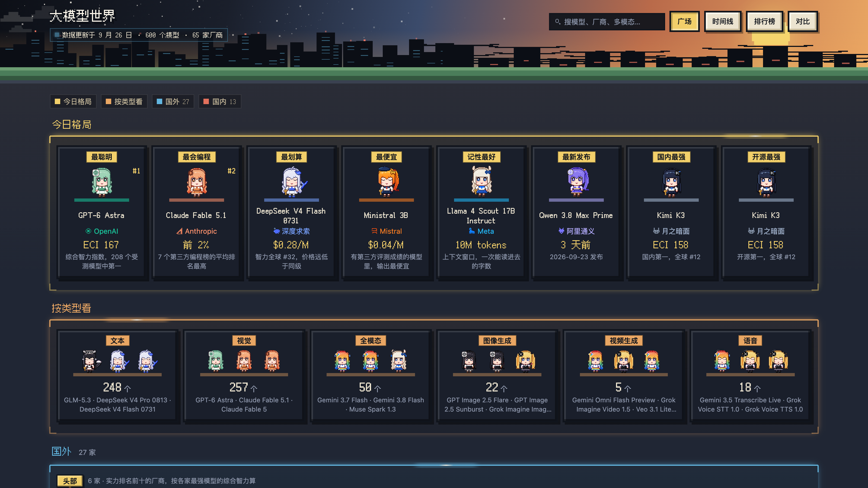Focus the 搜模型、厂商、多模态 search field

607,22
